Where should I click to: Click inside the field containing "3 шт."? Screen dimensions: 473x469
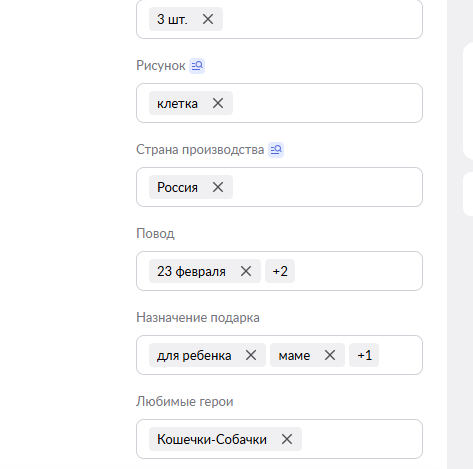(279, 19)
